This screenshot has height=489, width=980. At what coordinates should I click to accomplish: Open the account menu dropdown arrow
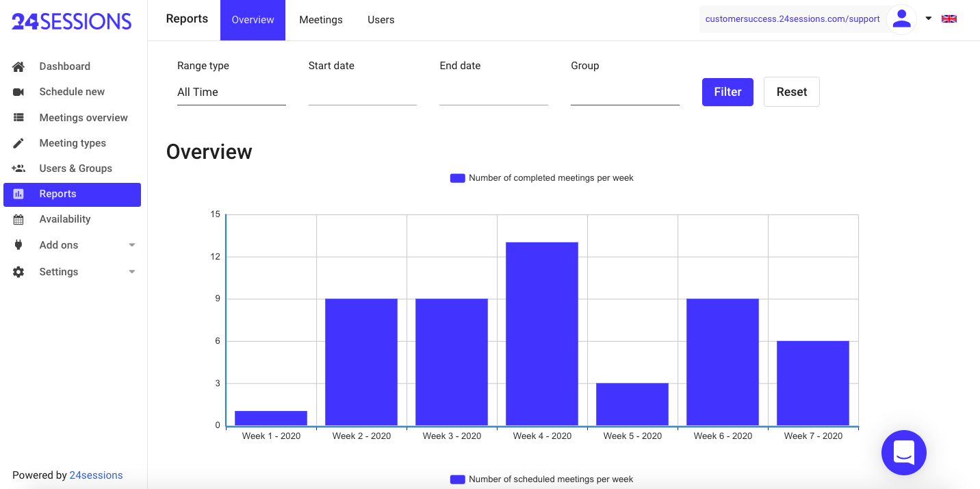click(929, 19)
